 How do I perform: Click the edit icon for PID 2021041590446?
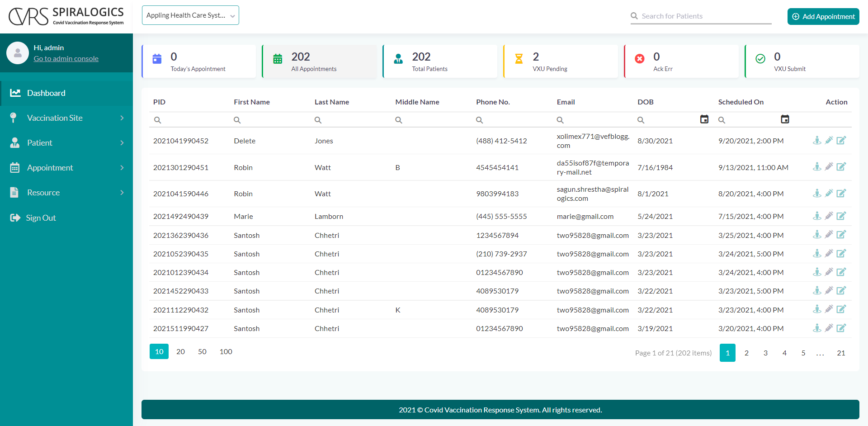click(x=841, y=193)
